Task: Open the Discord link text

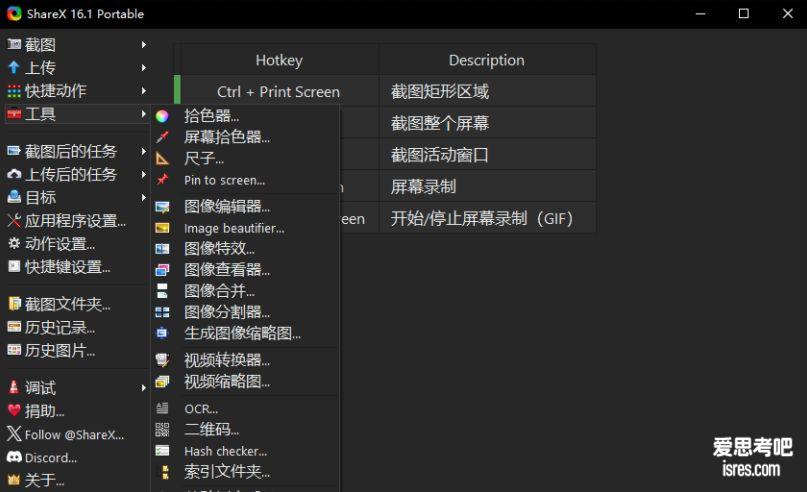Action: pyautogui.click(x=51, y=458)
